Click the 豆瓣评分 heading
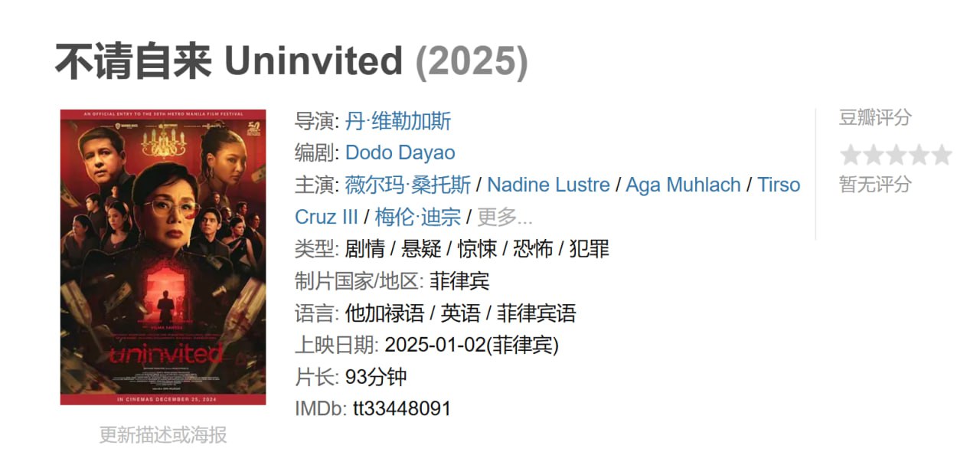The image size is (980, 475). [x=876, y=117]
